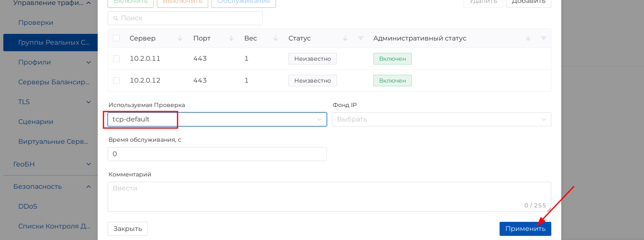Viewport: 644px width, 240px height.
Task: Sort table by Порт column arrow
Action: tap(231, 38)
